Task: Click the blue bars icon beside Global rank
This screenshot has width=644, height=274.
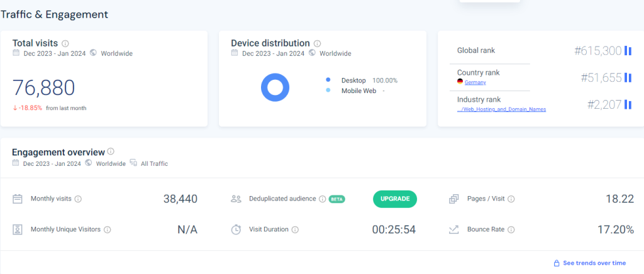Action: click(628, 50)
